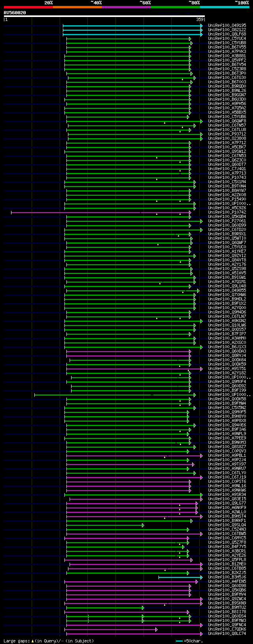Image resolution: width=253 pixels, height=644 pixels.
Task: Click the cyan alignment bar for UniRef100_B3H5J6
Action: 181,577
